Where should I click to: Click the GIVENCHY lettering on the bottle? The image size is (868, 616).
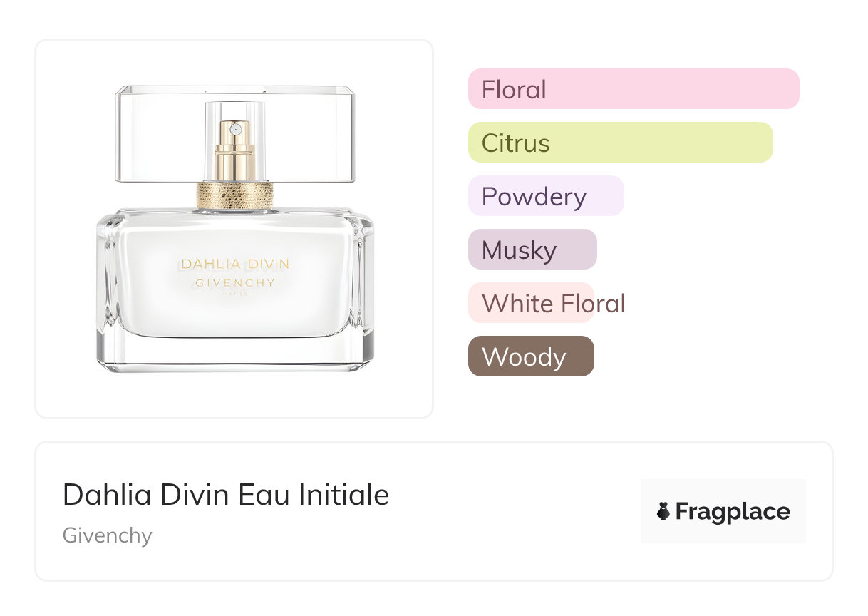point(234,282)
